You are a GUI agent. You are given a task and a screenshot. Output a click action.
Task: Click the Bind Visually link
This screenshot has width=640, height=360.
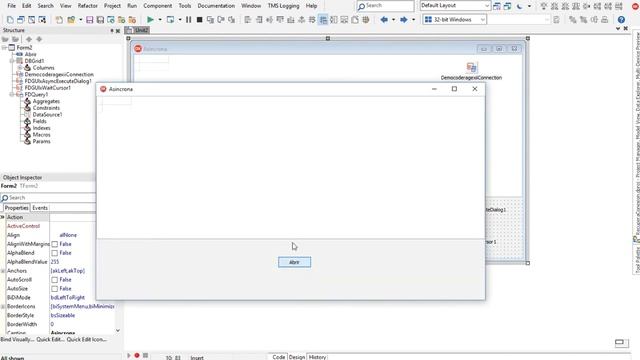point(17,340)
